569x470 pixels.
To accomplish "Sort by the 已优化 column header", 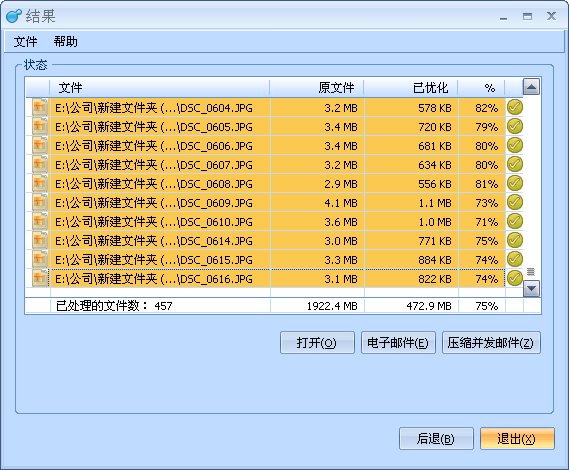I will point(411,87).
